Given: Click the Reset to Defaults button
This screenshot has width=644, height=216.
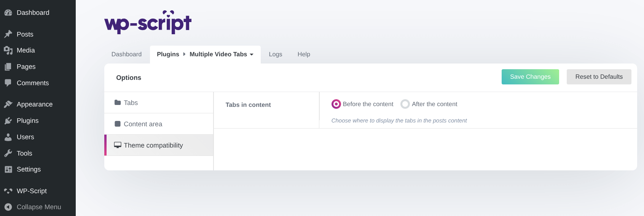Looking at the screenshot, I should (599, 77).
